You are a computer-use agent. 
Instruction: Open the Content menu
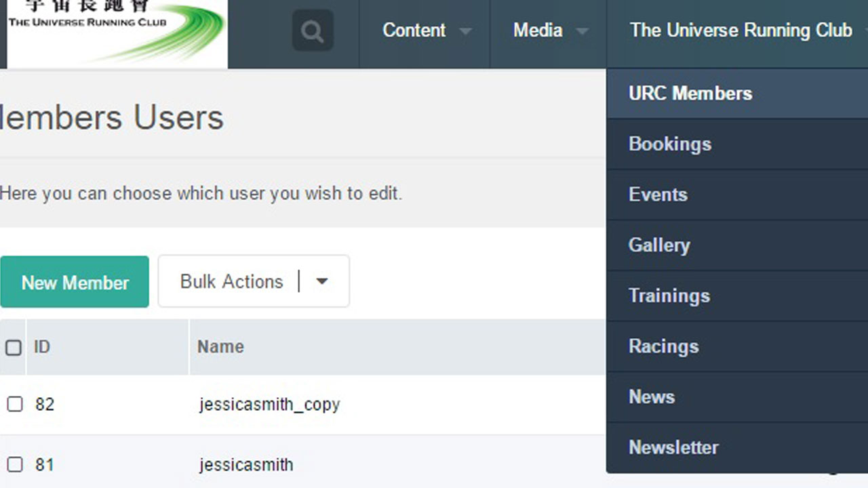click(414, 30)
